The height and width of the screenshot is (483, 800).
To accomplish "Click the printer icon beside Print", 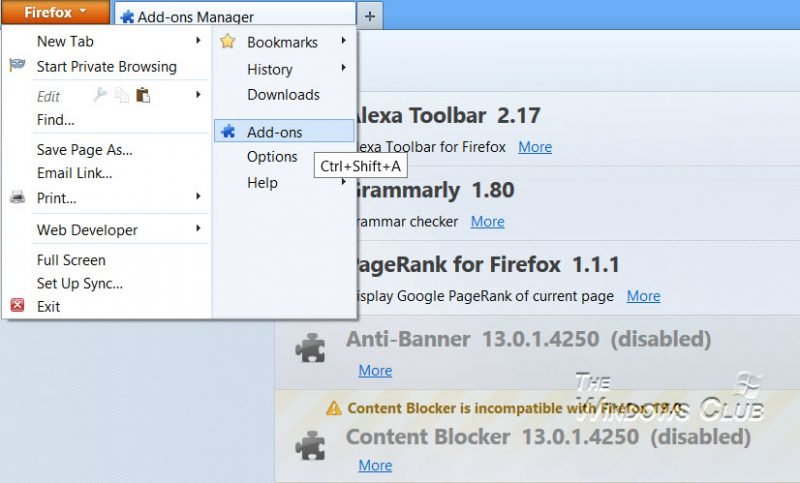I will click(17, 197).
